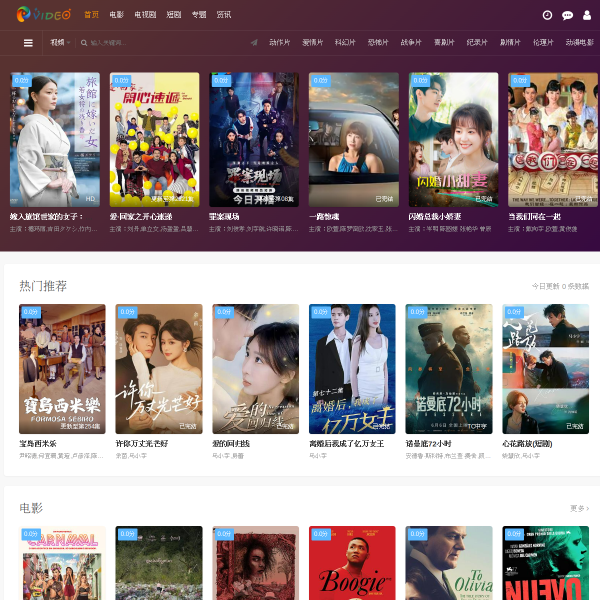Screen dimensions: 600x600
Task: Open the message chat bubble icon
Action: click(567, 15)
